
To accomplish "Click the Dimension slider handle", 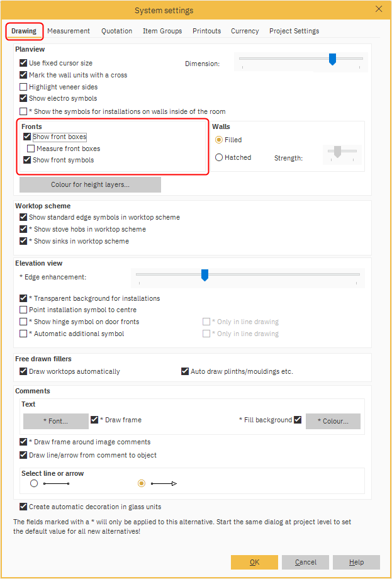I will pyautogui.click(x=332, y=59).
